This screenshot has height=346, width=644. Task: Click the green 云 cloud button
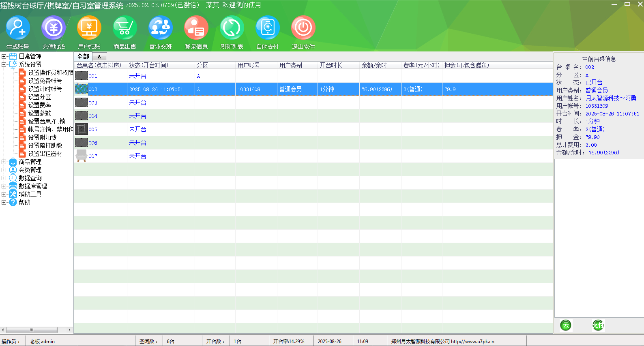[566, 325]
